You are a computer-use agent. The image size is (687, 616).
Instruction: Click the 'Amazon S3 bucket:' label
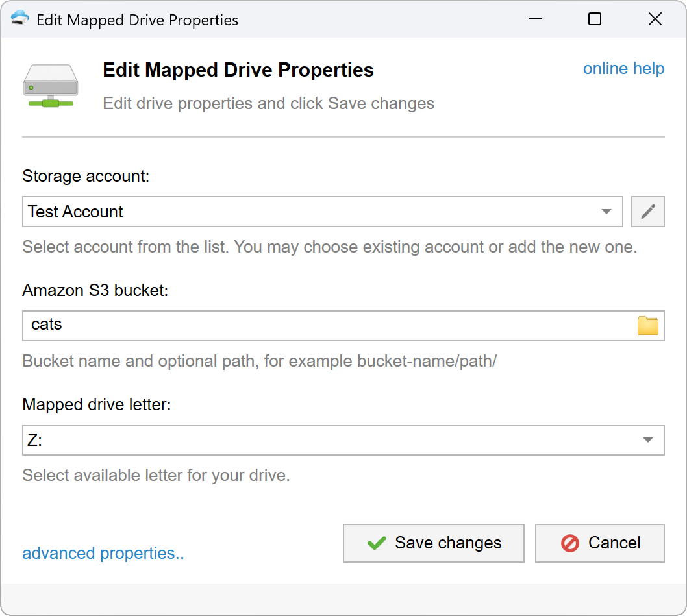pyautogui.click(x=95, y=291)
